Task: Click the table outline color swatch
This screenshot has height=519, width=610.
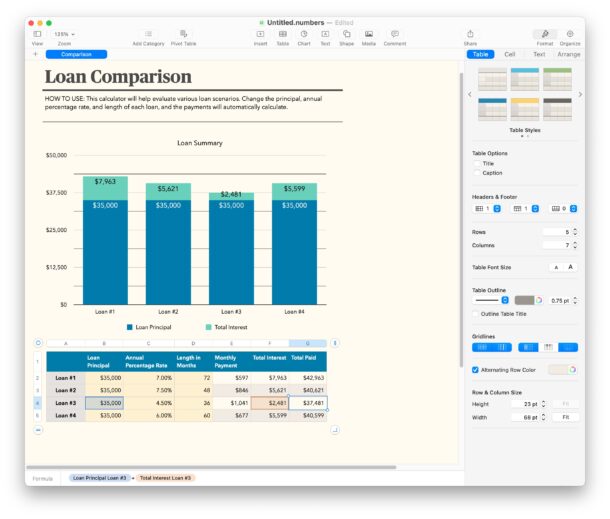Action: click(x=524, y=300)
